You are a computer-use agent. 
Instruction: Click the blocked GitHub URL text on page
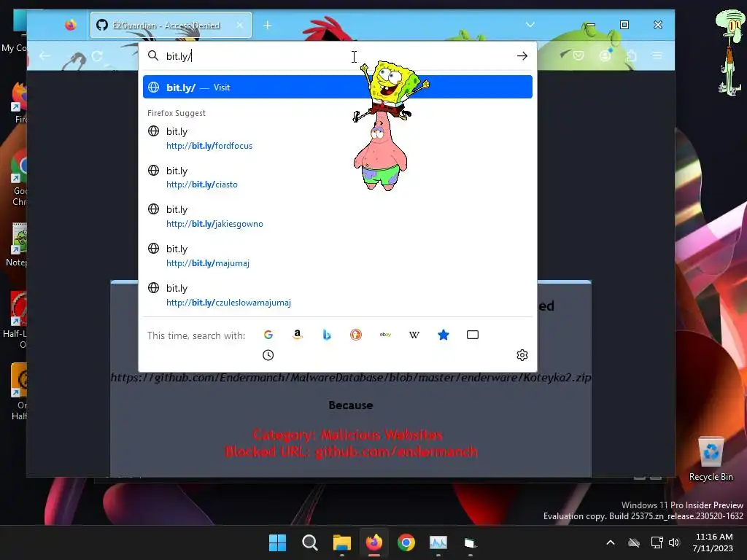351,377
